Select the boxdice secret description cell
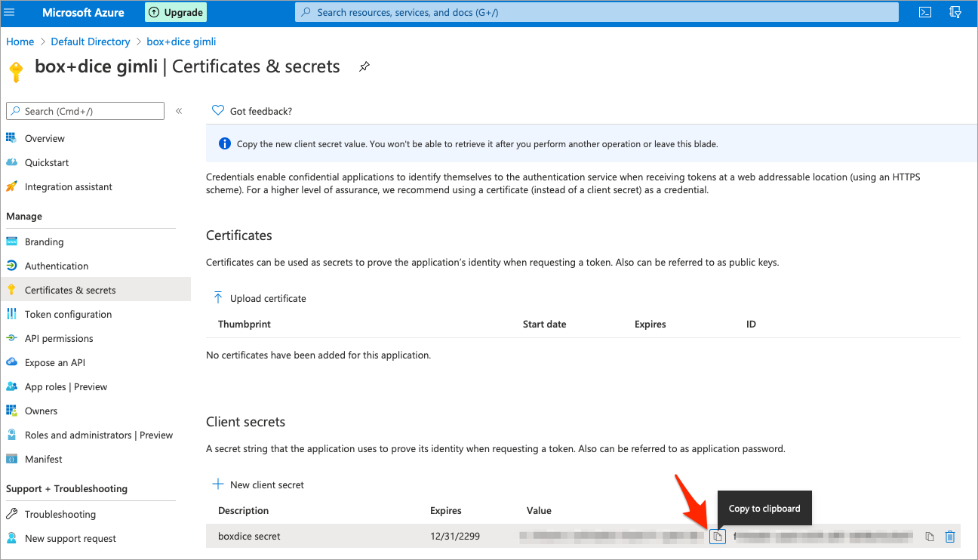The image size is (978, 560). tap(249, 536)
